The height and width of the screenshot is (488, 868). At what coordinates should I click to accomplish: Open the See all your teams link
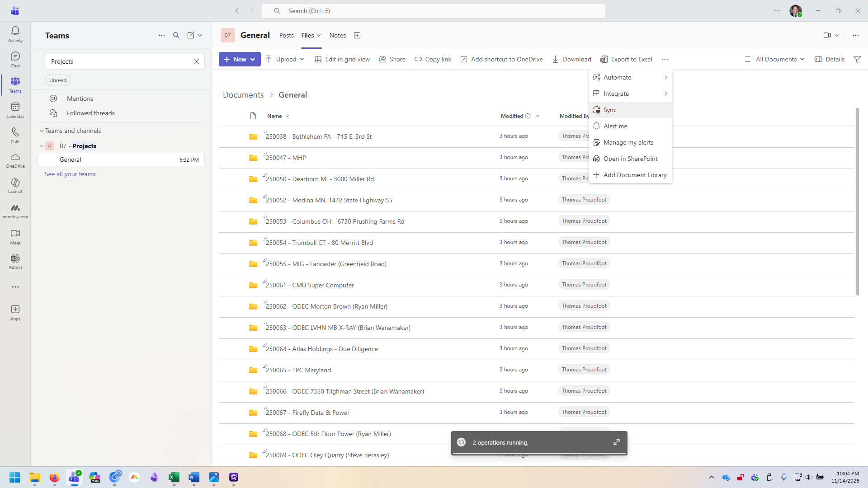(x=70, y=174)
